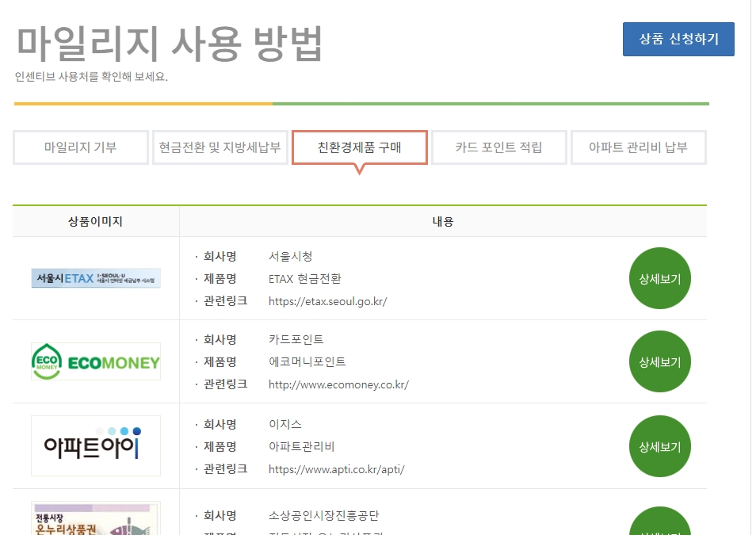Viewport: 756px width, 535px height.
Task: Click 상세보기 for 아파트관리비
Action: [659, 445]
